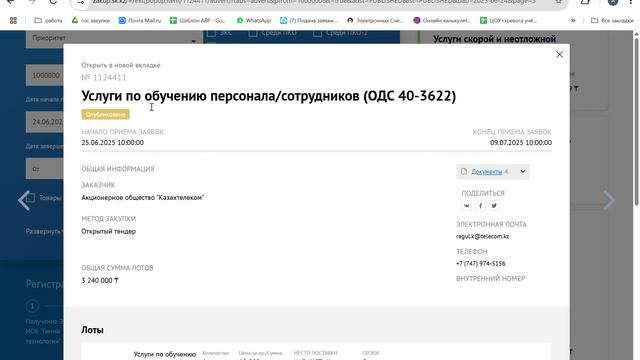Open the browser profile avatar
Image resolution: width=640 pixels, height=360 pixels.
pyautogui.click(x=613, y=2)
